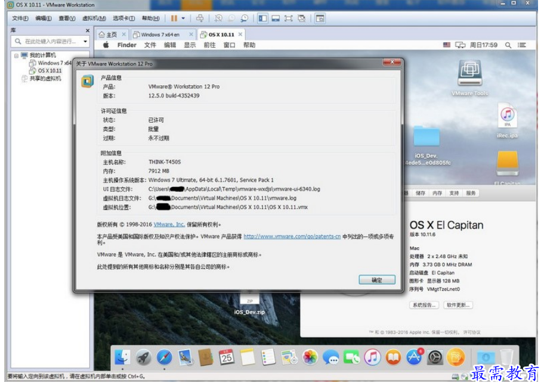Open the 窗口 menu in macOS menu bar
This screenshot has width=544, height=392.
coord(229,45)
